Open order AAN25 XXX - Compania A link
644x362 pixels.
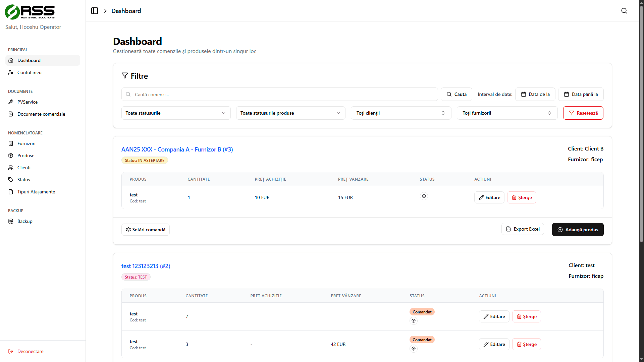click(177, 149)
